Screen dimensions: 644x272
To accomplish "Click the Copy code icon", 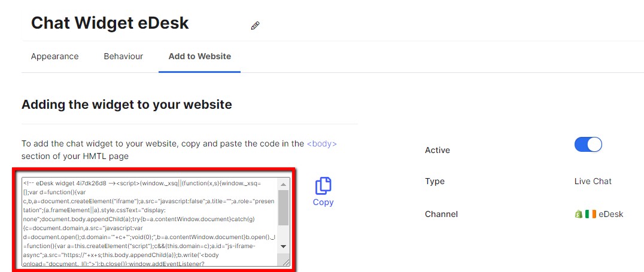I will (x=323, y=186).
